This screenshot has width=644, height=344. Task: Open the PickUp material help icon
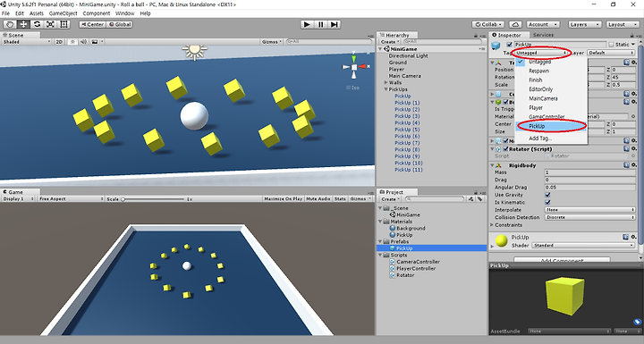pyautogui.click(x=625, y=237)
